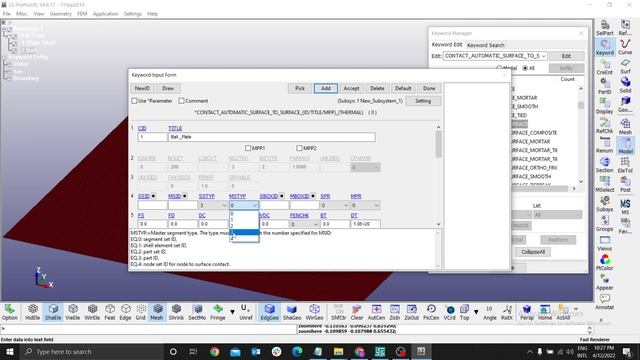Open the Groups tool
The height and width of the screenshot is (360, 640).
tap(604, 224)
